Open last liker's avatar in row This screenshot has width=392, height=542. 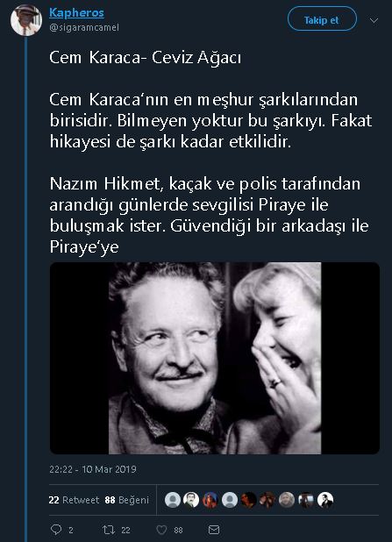point(325,500)
